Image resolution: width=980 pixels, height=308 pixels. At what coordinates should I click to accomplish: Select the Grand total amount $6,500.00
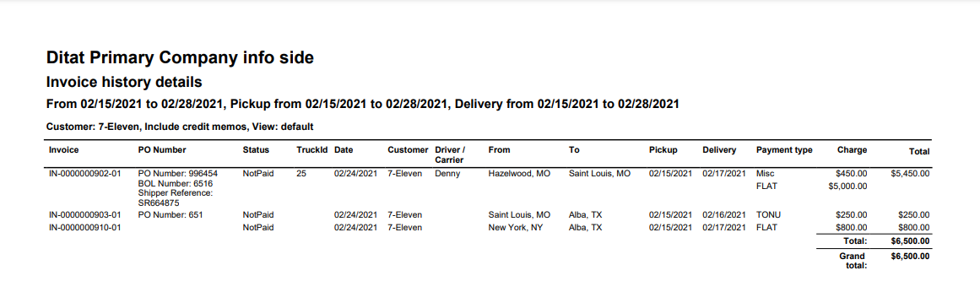pyautogui.click(x=911, y=257)
